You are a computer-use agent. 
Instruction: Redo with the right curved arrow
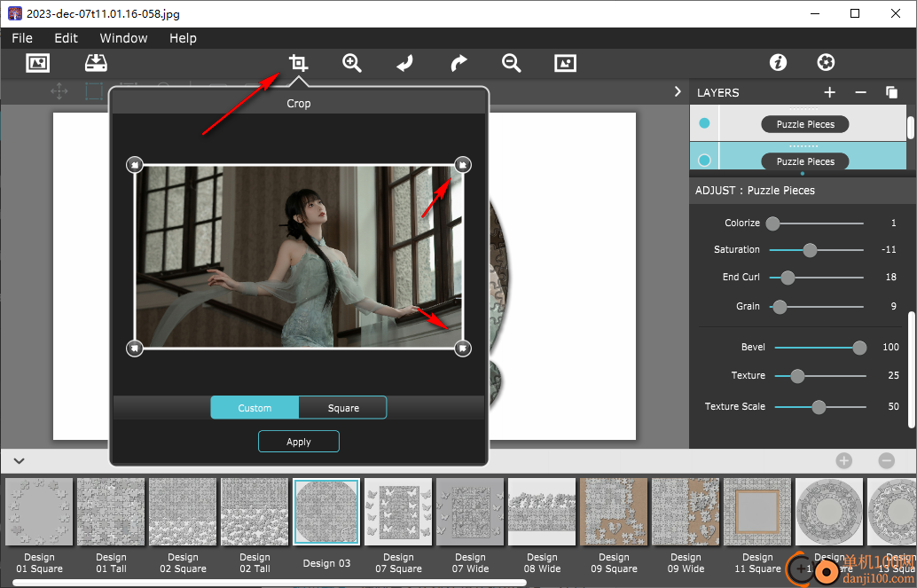click(x=458, y=63)
